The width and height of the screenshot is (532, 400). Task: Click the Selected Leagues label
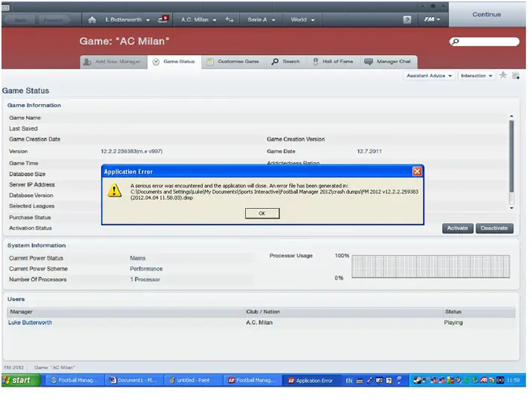pyautogui.click(x=31, y=206)
